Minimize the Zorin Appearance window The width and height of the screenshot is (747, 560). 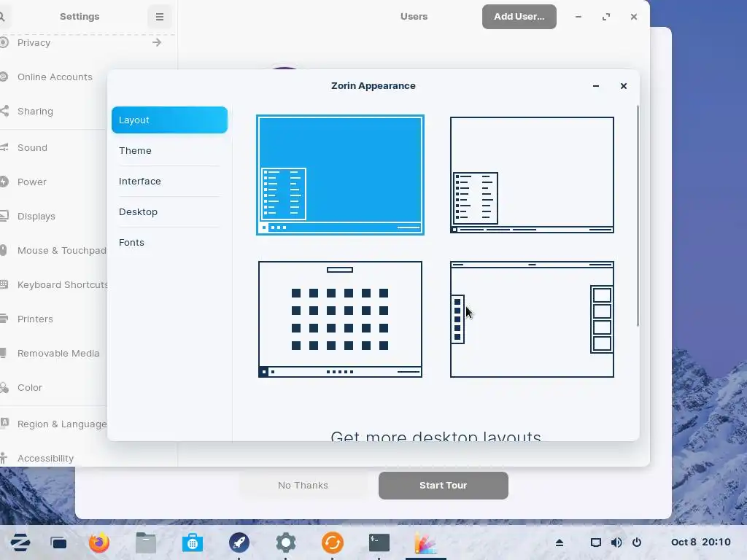(596, 86)
